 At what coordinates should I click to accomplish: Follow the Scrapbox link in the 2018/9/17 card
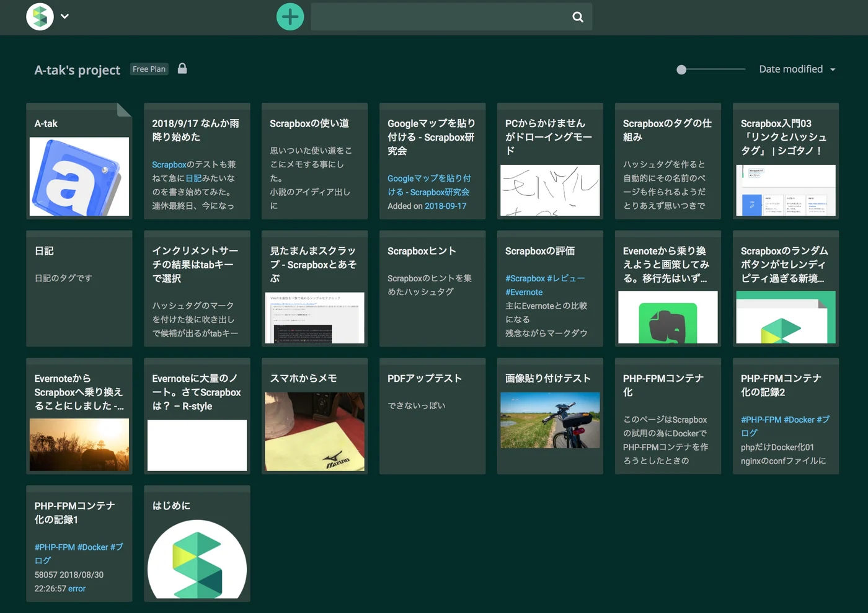tap(169, 164)
